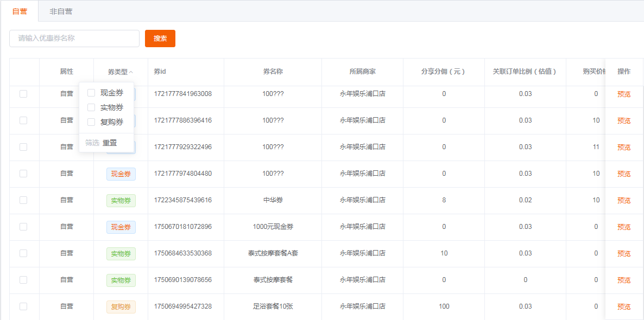Check the 实物券 filter checkbox

coord(91,107)
